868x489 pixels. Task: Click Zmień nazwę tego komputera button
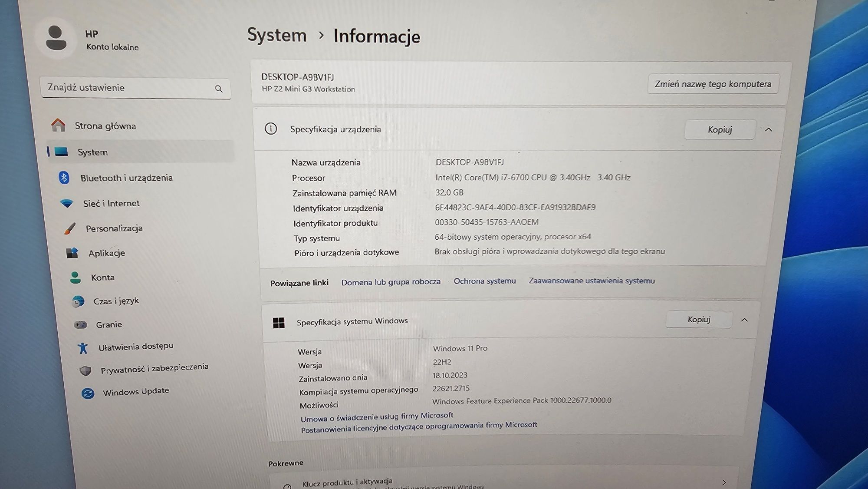[x=713, y=84]
